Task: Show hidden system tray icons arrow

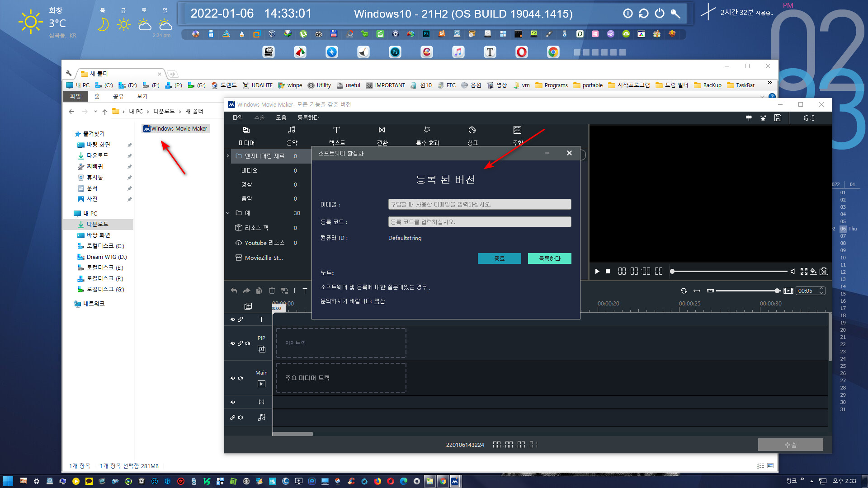Action: coord(811,481)
